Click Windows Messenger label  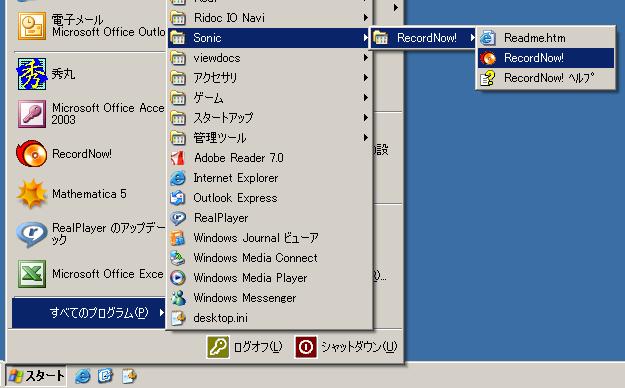click(x=245, y=298)
